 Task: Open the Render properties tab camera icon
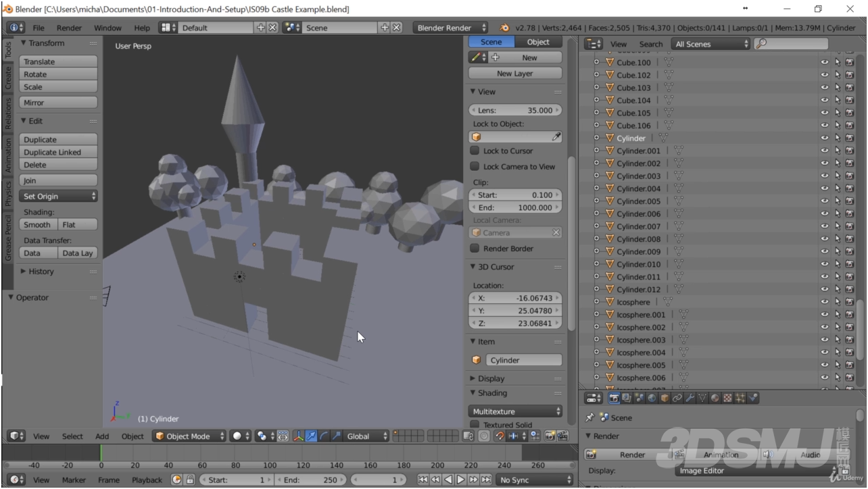coord(614,398)
